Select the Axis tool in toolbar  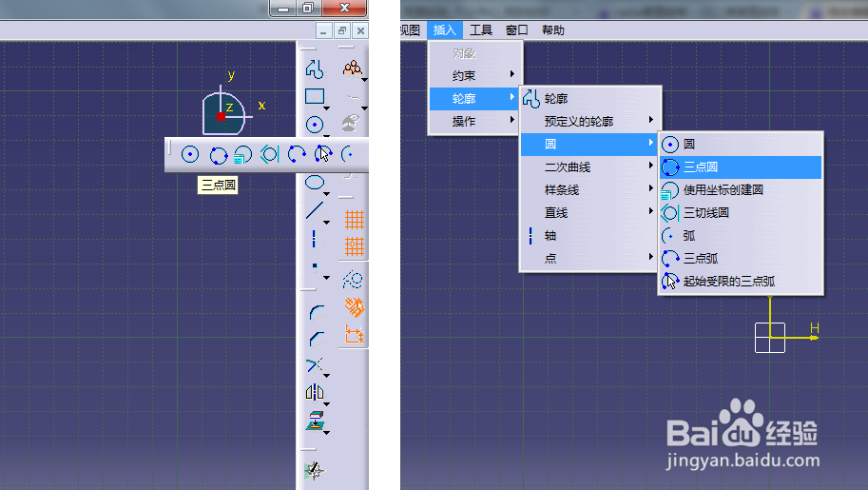click(314, 239)
